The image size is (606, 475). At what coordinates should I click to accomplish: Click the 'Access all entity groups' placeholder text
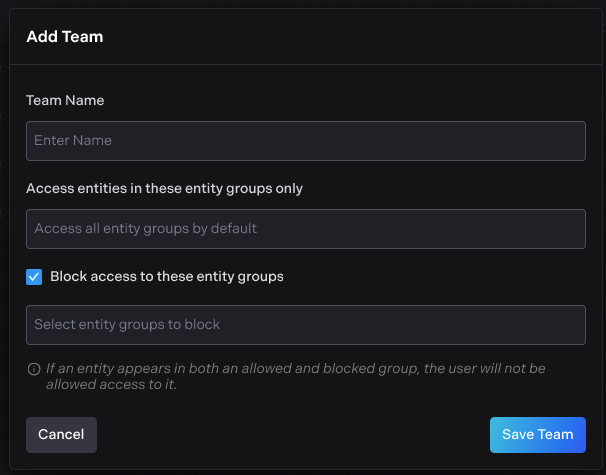(146, 229)
